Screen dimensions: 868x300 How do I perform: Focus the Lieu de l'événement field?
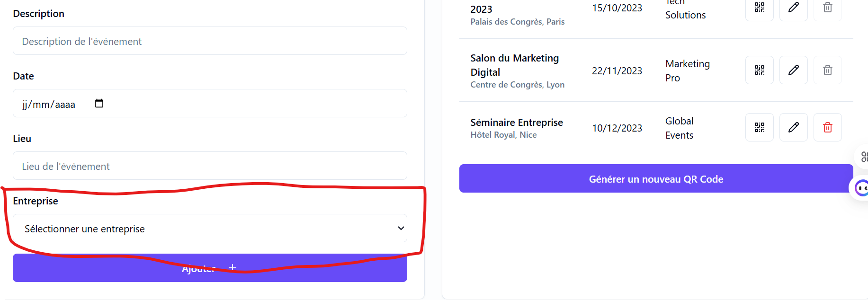210,166
